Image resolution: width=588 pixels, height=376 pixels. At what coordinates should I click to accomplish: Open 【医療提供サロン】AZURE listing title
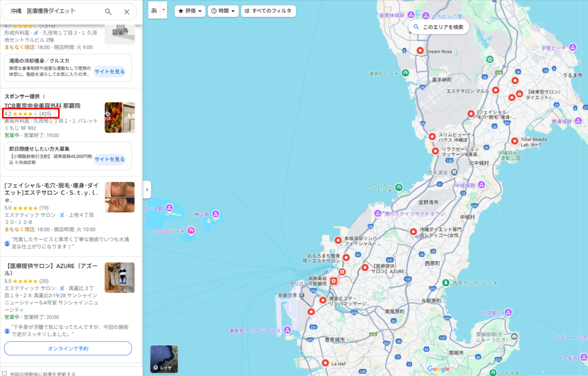click(51, 269)
